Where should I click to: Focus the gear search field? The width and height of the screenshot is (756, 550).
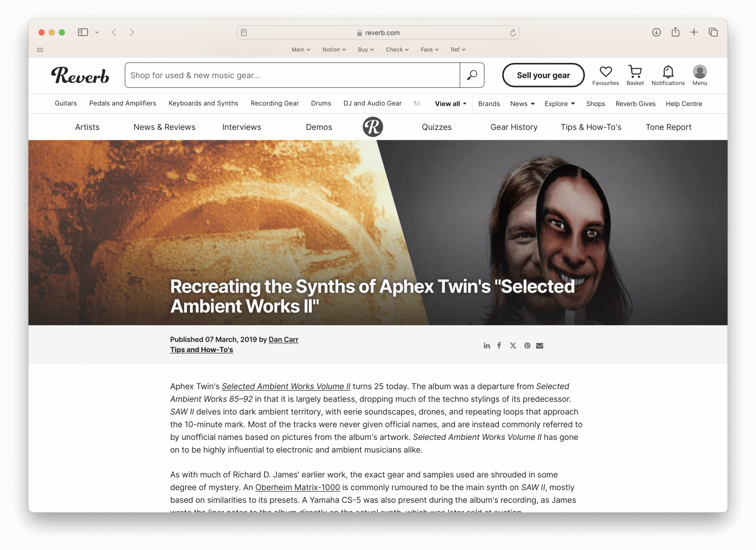[292, 75]
